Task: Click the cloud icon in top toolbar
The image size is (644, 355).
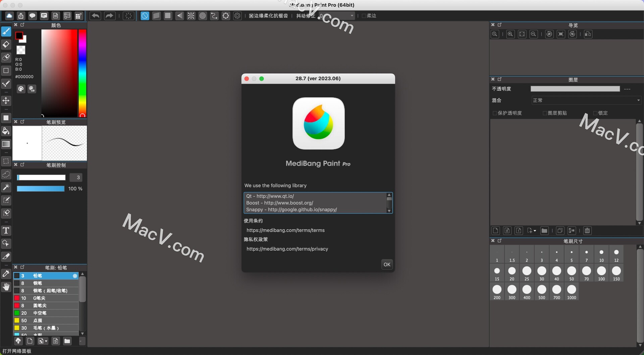Action: (x=9, y=16)
